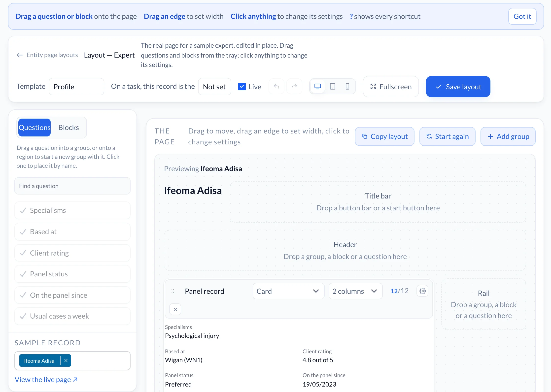Click the undo arrow icon

tap(276, 87)
